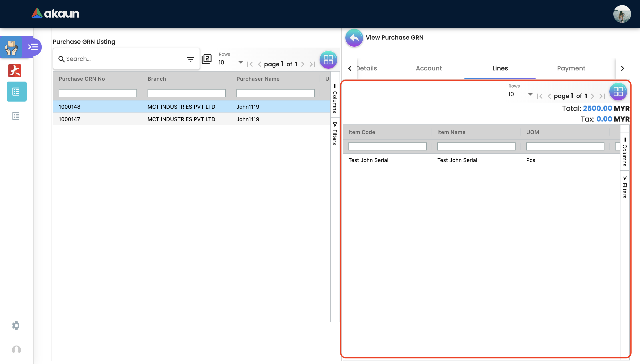Select the highlighted teal list icon in sidebar
640x364 pixels.
[16, 92]
